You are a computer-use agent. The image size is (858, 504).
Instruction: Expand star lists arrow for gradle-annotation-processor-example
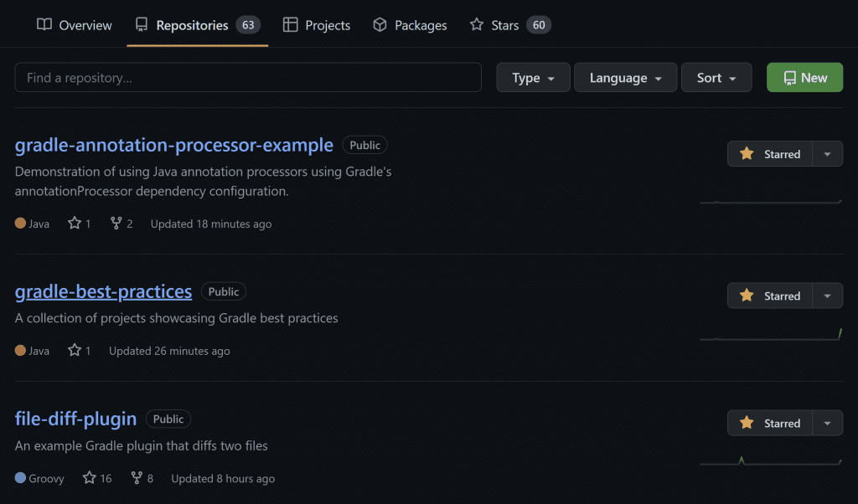point(828,154)
